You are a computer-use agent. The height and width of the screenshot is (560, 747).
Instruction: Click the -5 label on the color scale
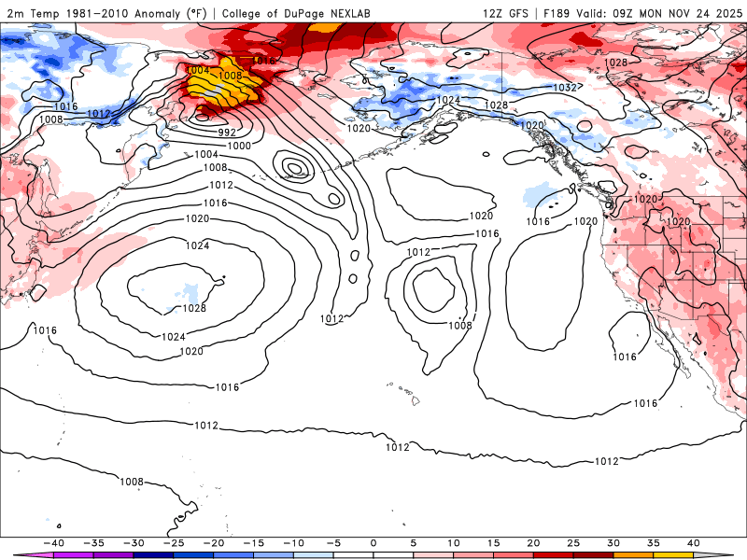pos(334,543)
